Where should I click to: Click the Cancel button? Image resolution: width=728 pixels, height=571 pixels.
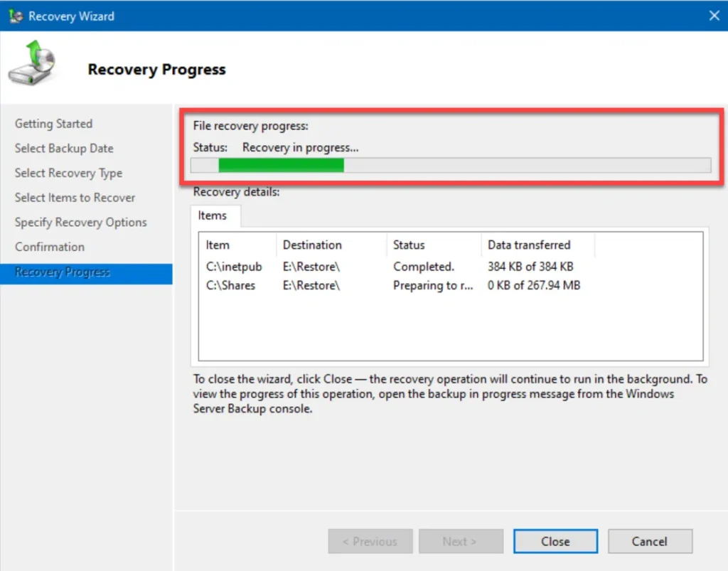pyautogui.click(x=650, y=541)
